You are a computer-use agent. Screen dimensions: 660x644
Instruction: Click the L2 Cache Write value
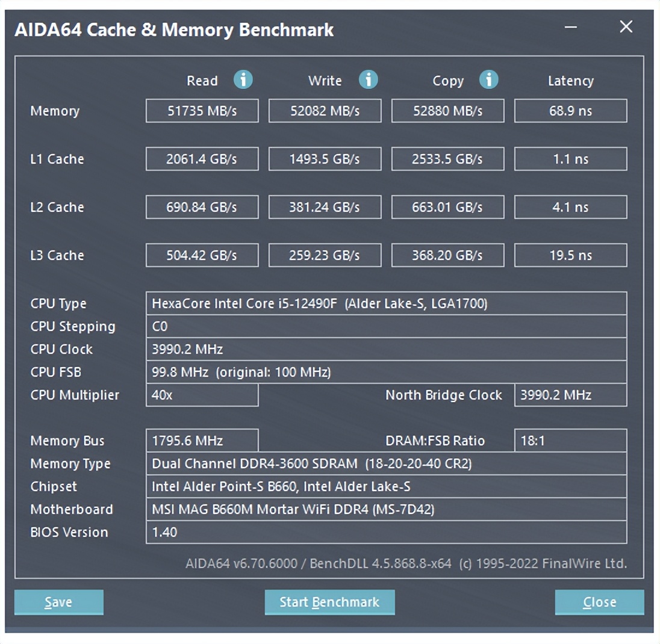pos(325,207)
